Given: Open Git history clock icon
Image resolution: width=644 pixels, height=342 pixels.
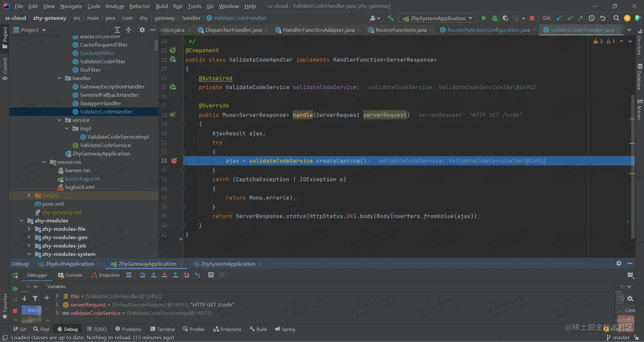Looking at the screenshot, I should (x=592, y=18).
